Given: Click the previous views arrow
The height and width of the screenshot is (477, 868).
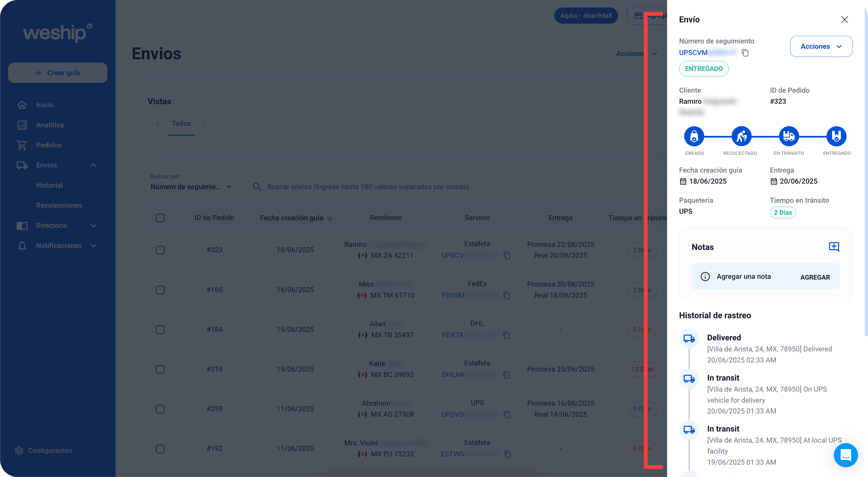Looking at the screenshot, I should click(158, 123).
